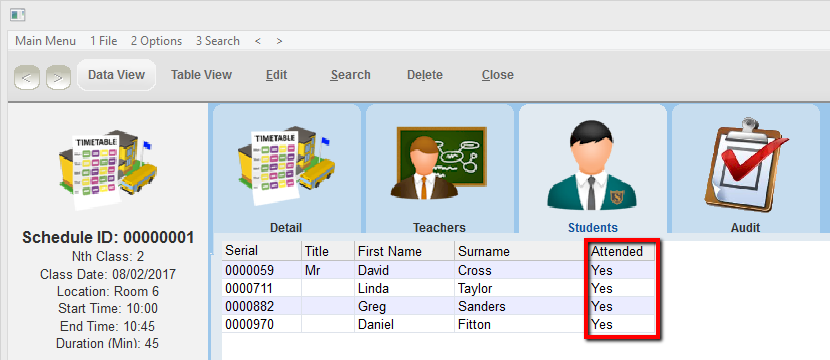Click the Delete toolbar button
The height and width of the screenshot is (360, 830).
425,75
